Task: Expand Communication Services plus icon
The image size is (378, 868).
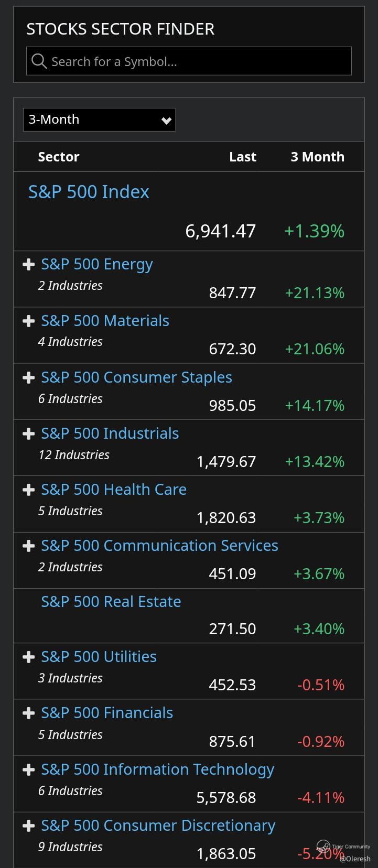Action: point(28,546)
